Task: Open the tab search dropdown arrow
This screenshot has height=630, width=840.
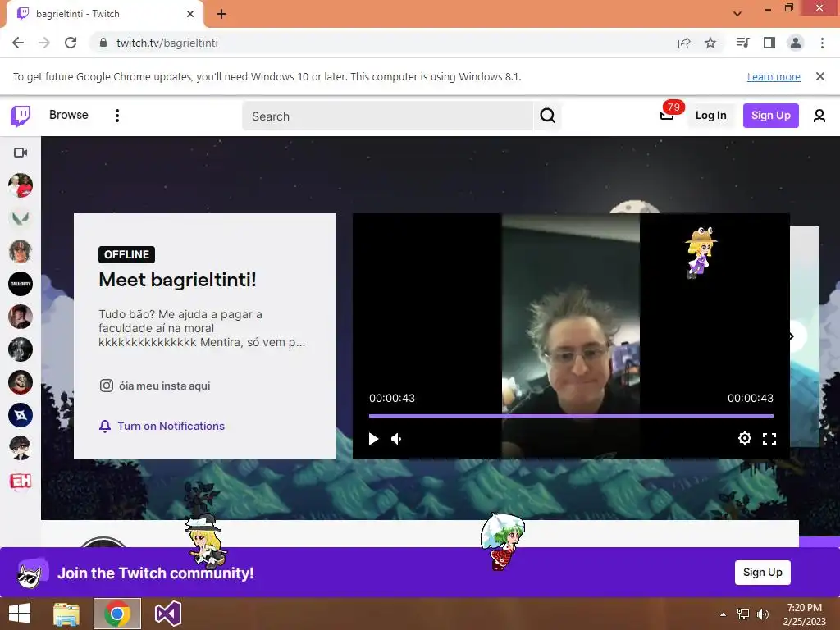Action: pos(737,13)
